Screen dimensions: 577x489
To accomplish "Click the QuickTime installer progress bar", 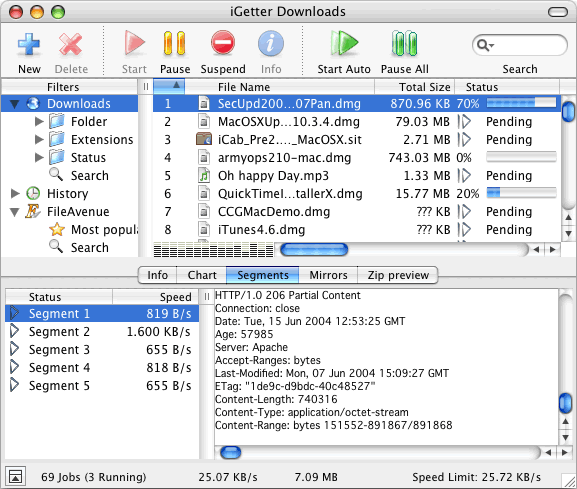I will pyautogui.click(x=521, y=193).
